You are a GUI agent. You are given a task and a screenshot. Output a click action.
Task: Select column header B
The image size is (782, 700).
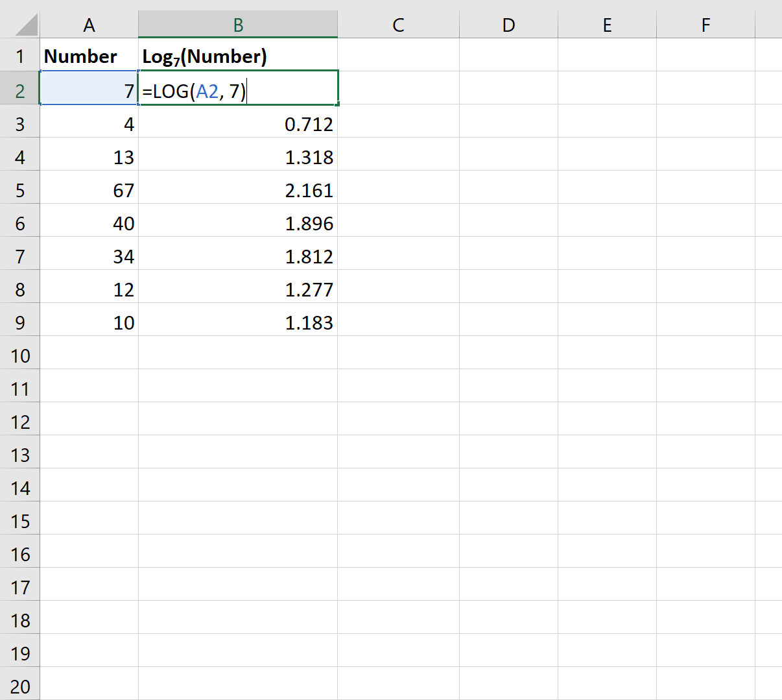pos(238,25)
